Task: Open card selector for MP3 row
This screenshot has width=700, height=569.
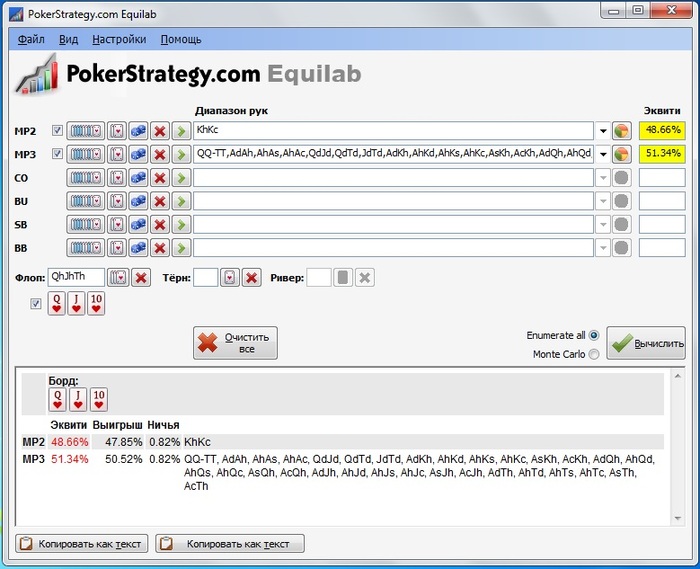Action: click(x=117, y=154)
